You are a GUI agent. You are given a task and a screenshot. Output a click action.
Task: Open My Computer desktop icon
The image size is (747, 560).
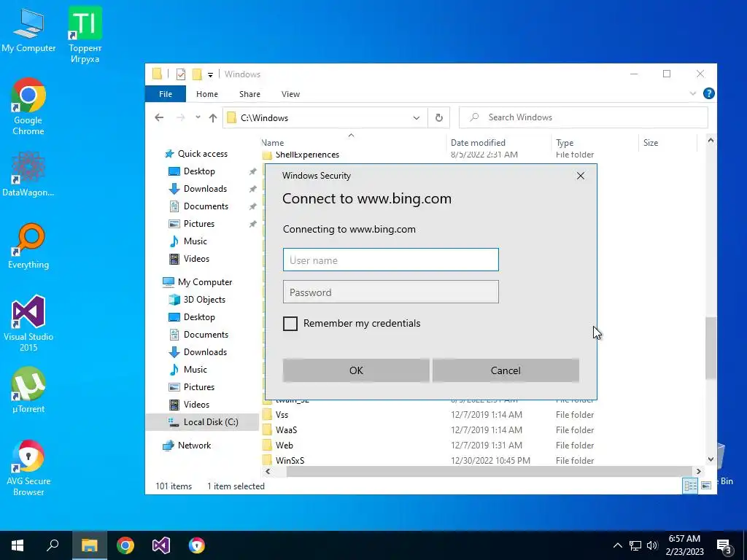(x=28, y=30)
